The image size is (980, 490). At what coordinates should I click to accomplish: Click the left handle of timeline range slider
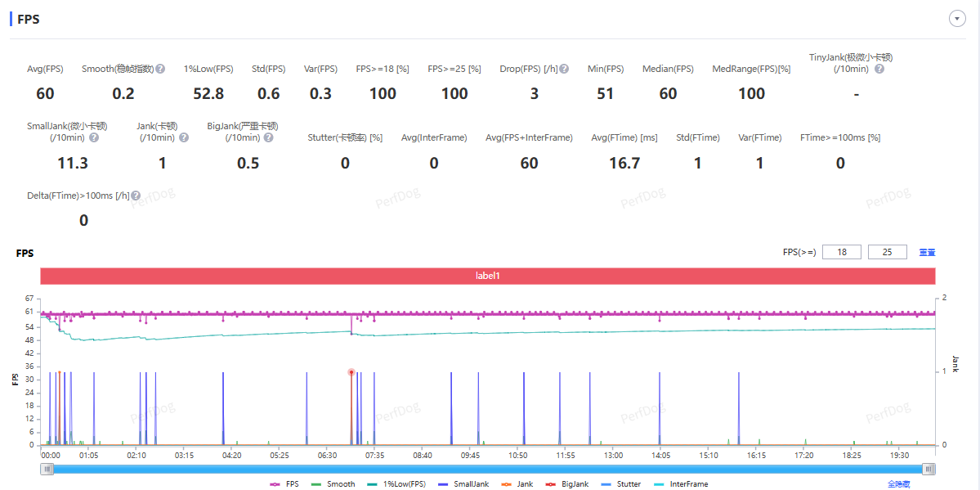[x=47, y=469]
